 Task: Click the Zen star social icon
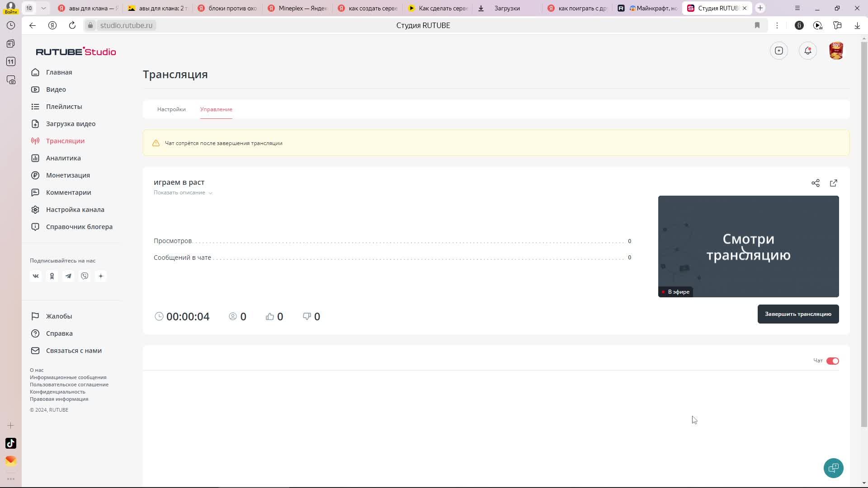[101, 276]
